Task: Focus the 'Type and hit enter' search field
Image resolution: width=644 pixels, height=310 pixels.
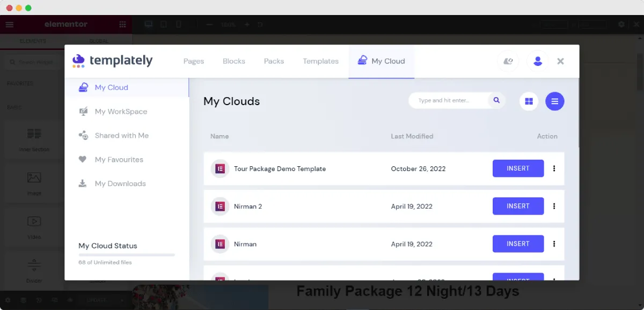Action: click(x=448, y=100)
